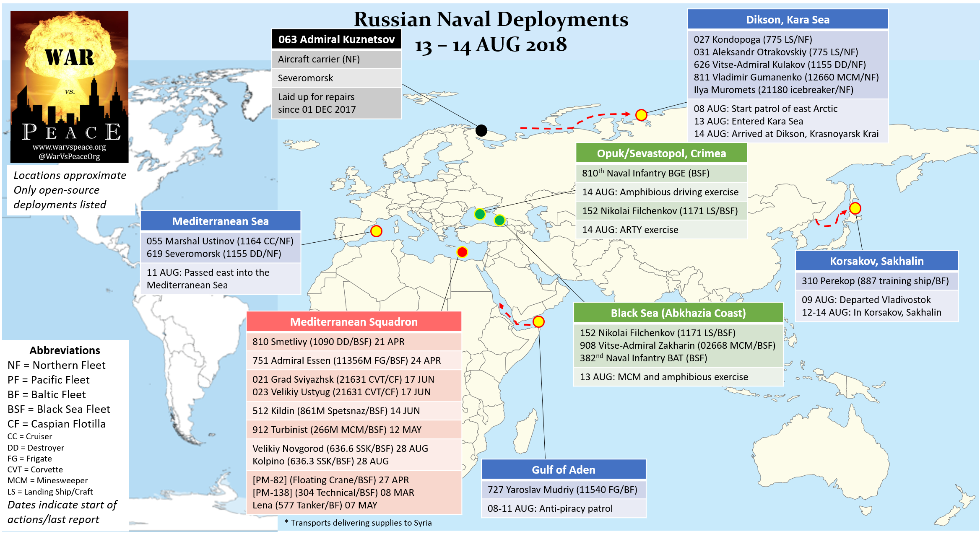This screenshot has width=980, height=534.
Task: Click the Locations approximate note
Action: pyautogui.click(x=70, y=175)
